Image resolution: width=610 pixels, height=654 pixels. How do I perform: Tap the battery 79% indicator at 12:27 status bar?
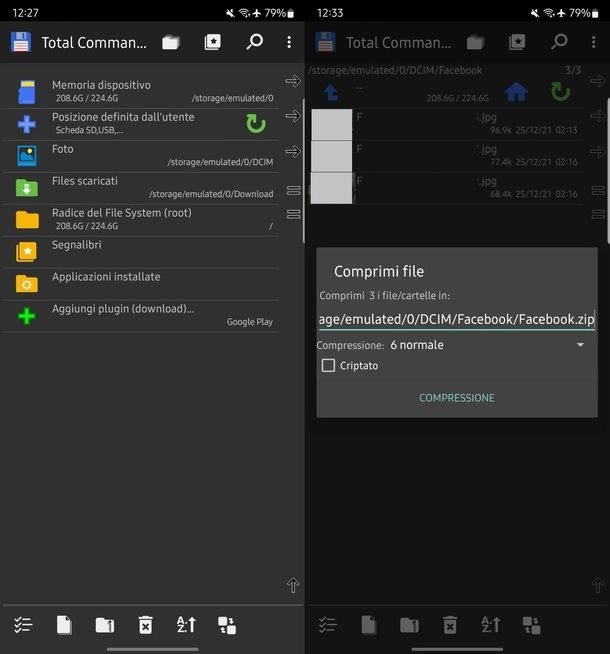[x=279, y=13]
